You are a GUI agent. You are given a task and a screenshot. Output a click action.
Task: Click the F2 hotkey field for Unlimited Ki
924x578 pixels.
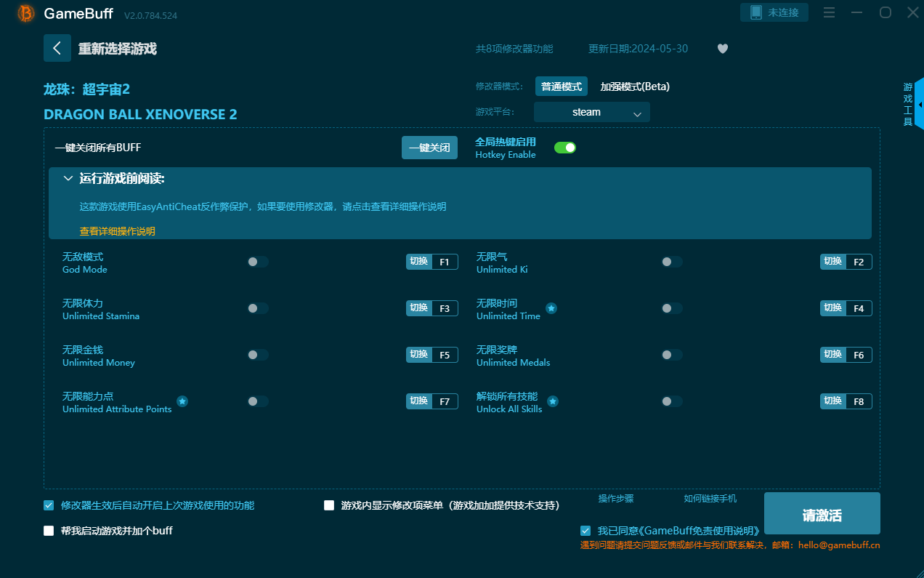[x=859, y=262]
